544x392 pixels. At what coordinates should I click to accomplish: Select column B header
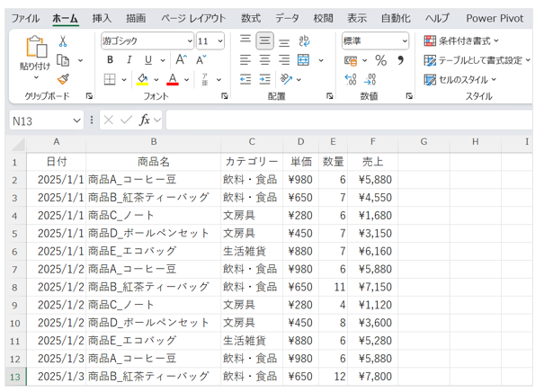[x=154, y=141]
